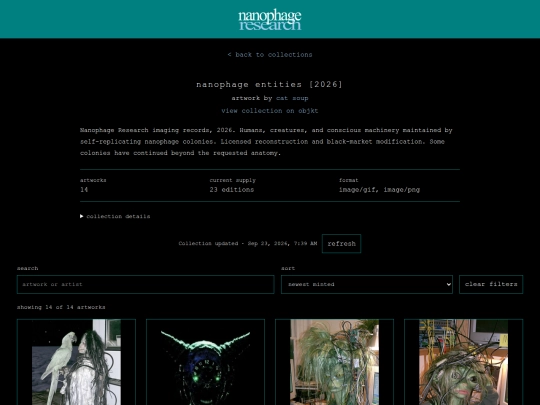Click the "showing 14 of 14 artworks" text
The width and height of the screenshot is (540, 405).
point(61,307)
